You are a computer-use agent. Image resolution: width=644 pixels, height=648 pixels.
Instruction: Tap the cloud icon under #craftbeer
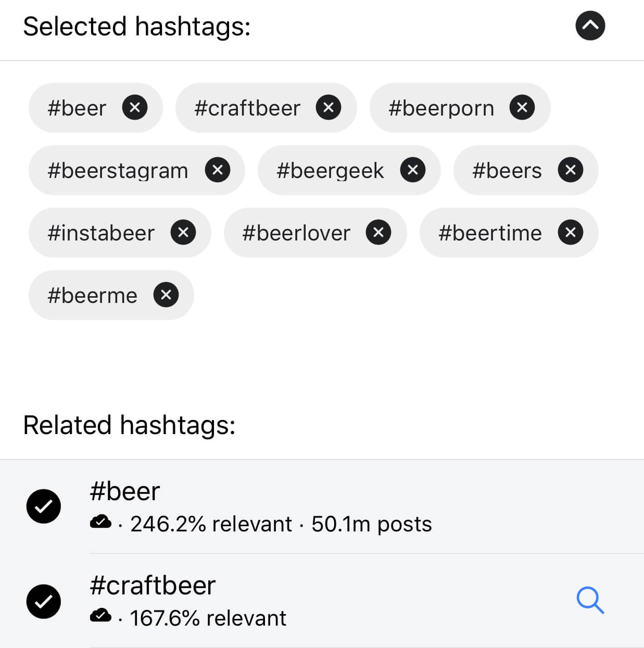(100, 616)
